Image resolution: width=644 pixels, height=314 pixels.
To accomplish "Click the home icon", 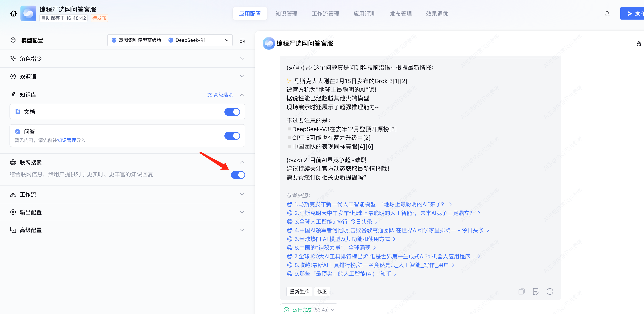I will click(x=13, y=13).
